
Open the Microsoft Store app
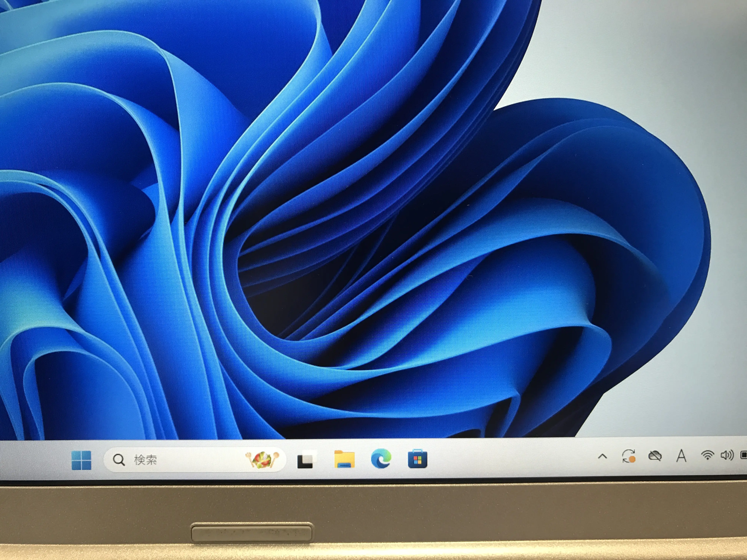pos(417,459)
